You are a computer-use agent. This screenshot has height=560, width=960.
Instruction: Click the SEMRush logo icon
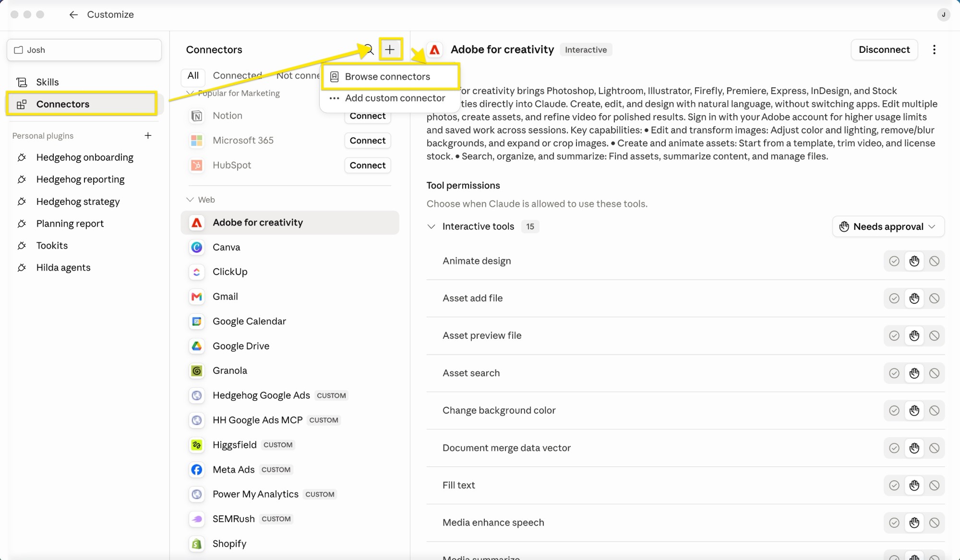197,519
